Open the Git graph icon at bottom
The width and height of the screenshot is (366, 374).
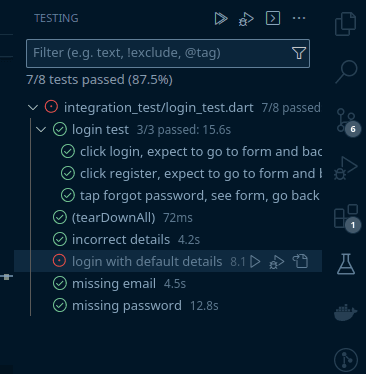click(346, 360)
